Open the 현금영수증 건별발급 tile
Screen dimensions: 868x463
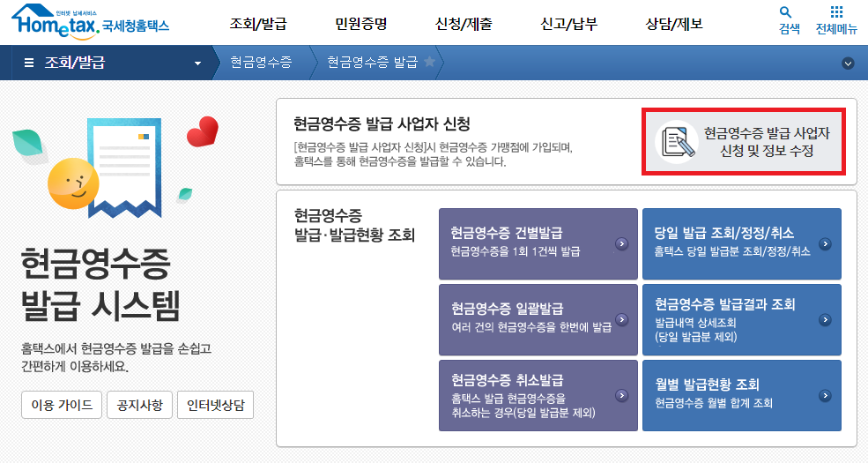click(538, 243)
